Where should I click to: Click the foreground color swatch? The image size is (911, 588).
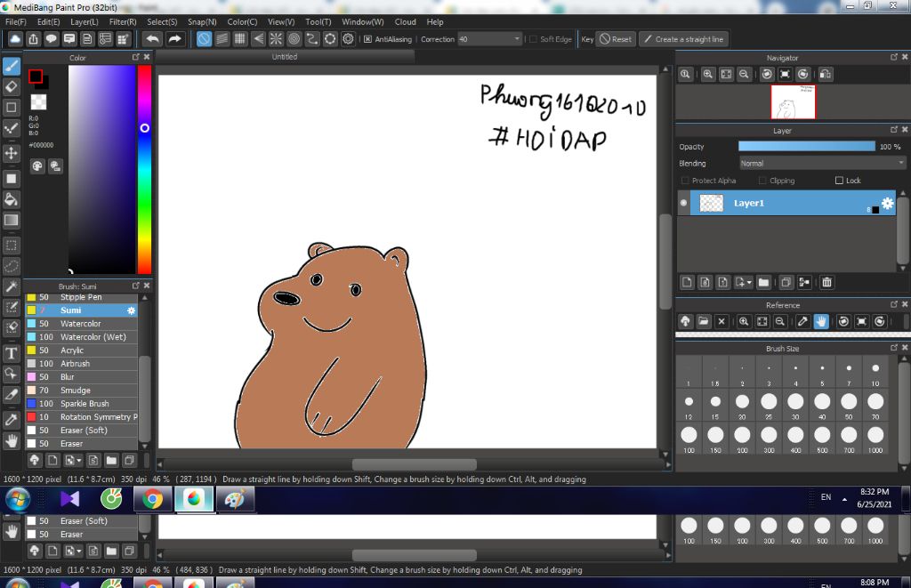click(x=36, y=77)
